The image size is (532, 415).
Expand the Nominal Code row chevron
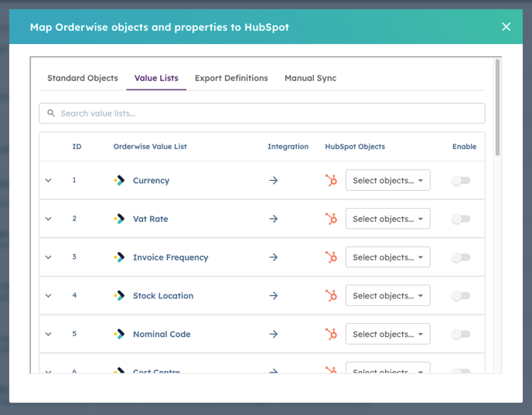[49, 334]
